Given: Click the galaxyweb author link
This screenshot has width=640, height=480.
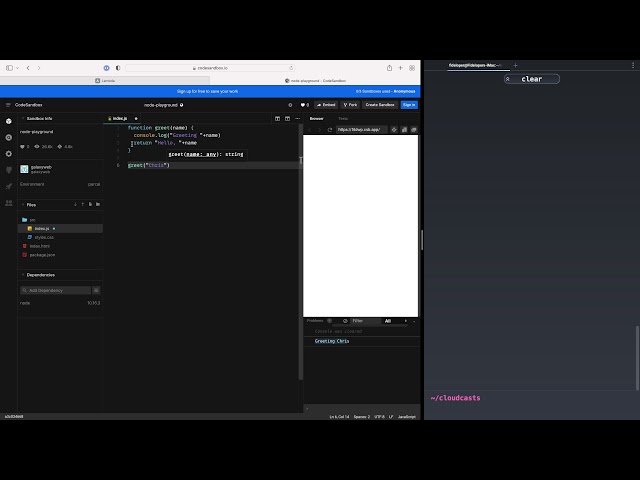Looking at the screenshot, I should (x=41, y=167).
